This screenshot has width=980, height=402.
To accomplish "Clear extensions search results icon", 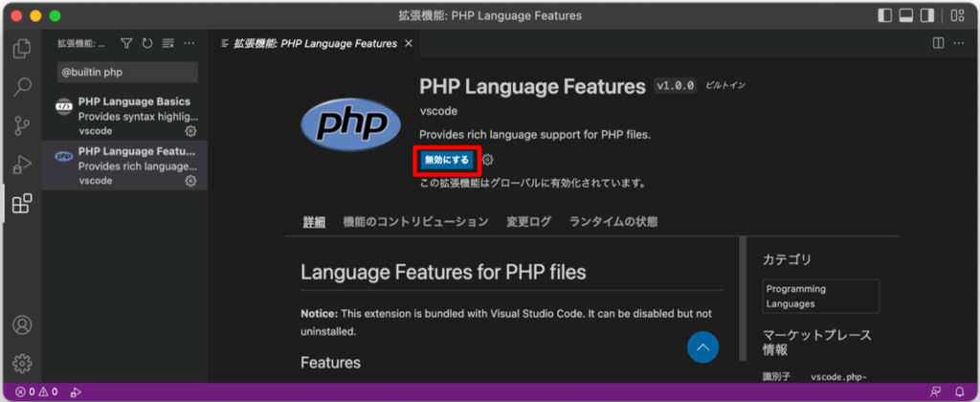I will tap(168, 43).
